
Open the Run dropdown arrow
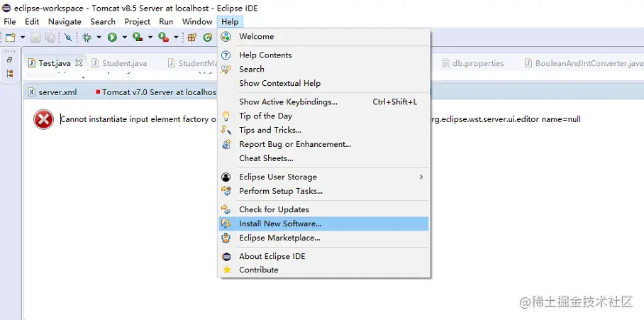[x=124, y=38]
